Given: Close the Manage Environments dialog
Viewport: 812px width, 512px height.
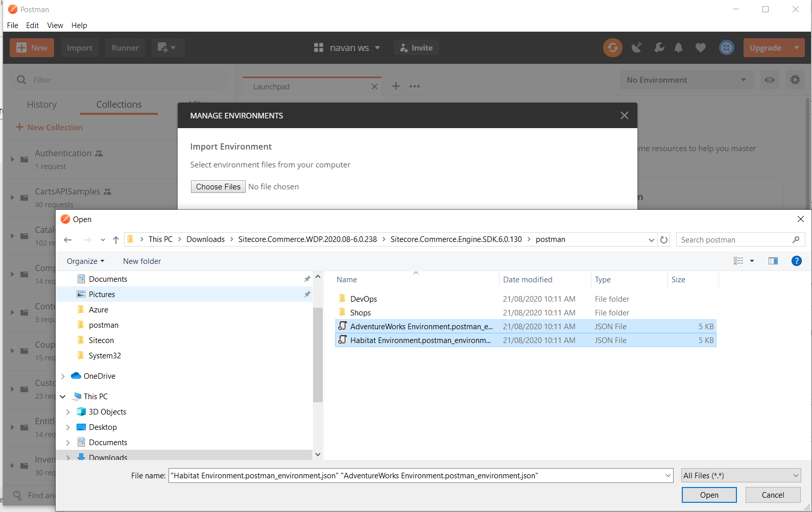Looking at the screenshot, I should [624, 115].
